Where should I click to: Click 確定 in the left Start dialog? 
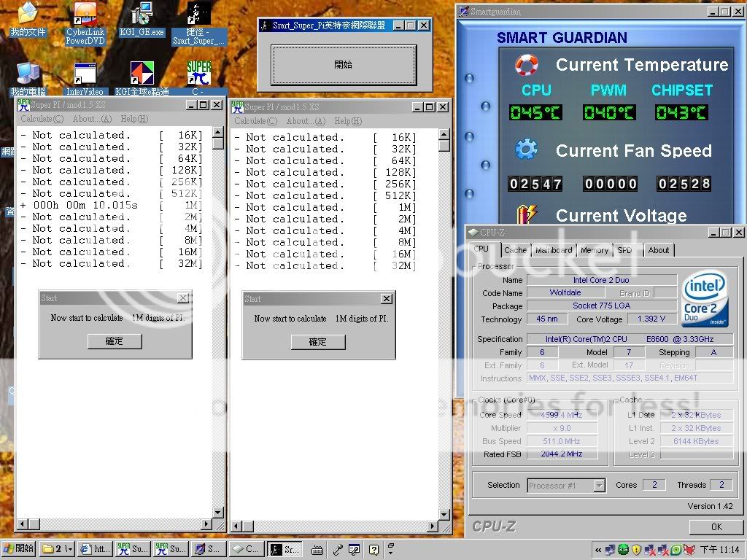[x=114, y=341]
